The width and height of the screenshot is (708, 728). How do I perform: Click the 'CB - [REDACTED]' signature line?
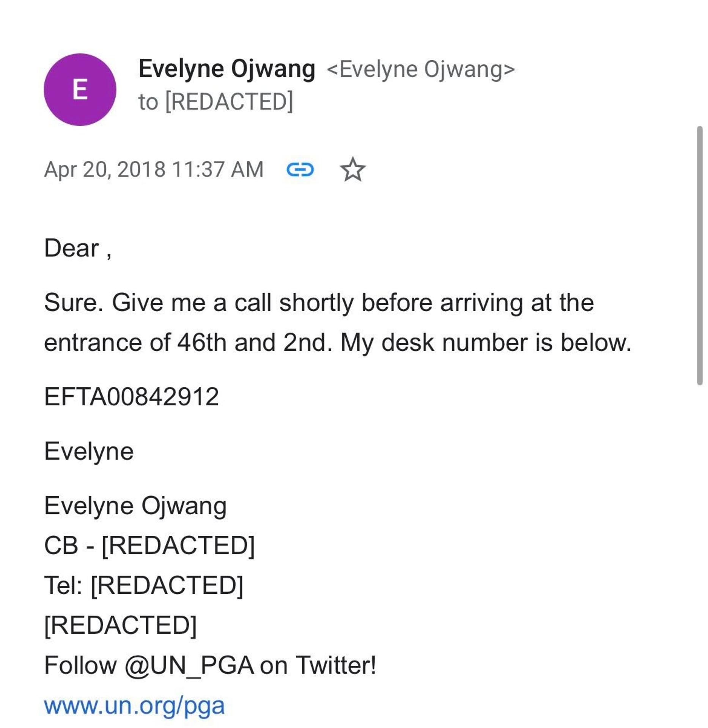pyautogui.click(x=149, y=546)
